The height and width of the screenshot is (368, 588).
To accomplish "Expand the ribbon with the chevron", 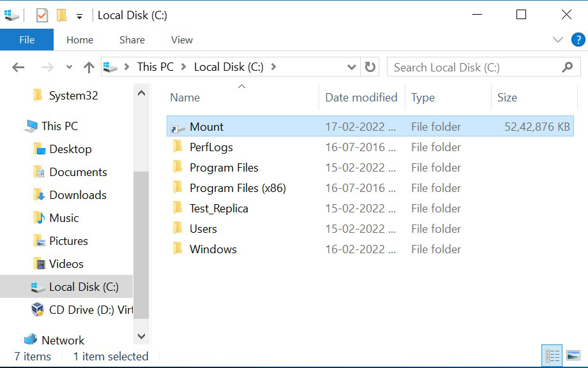I will pos(557,40).
